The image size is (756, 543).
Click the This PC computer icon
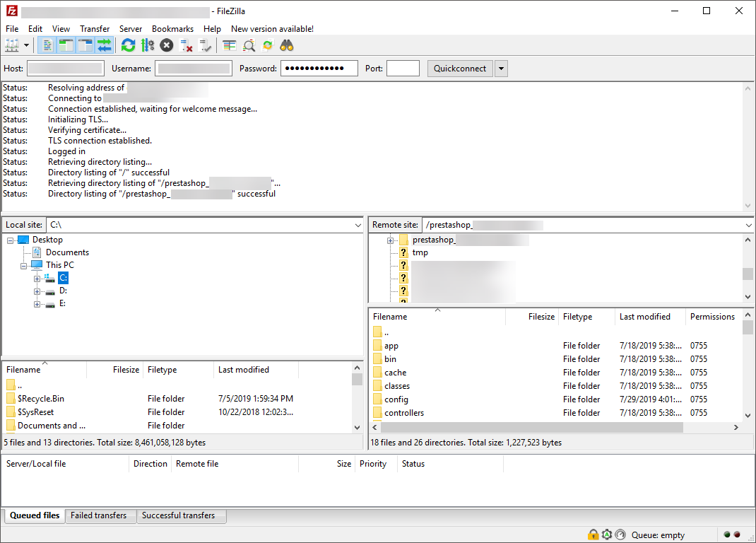point(37,265)
